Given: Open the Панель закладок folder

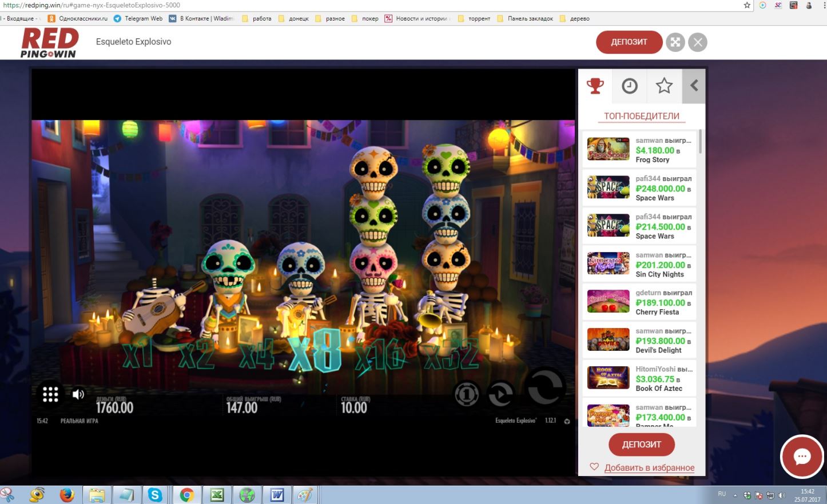Looking at the screenshot, I should (x=525, y=18).
